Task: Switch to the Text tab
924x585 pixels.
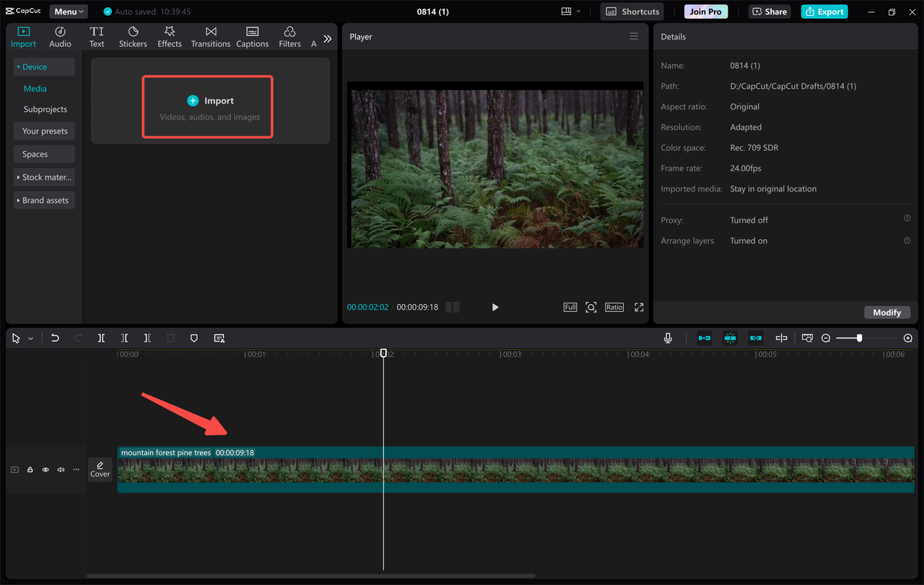Action: 97,35
